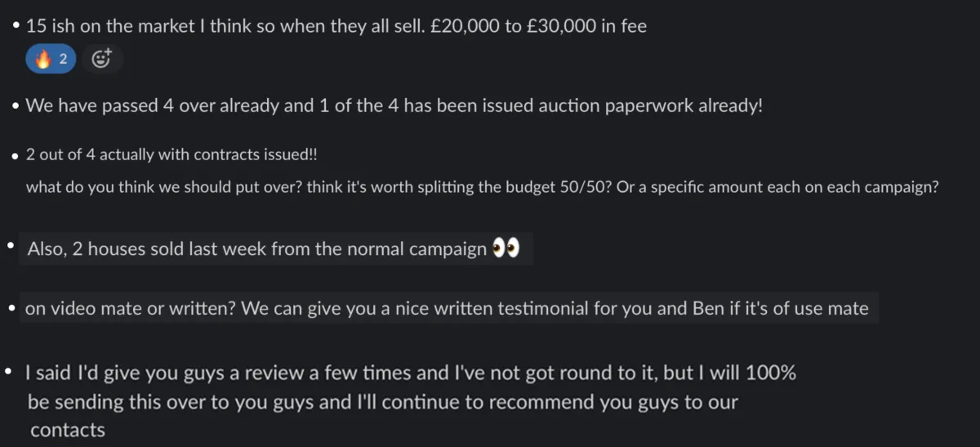980x447 pixels.
Task: Click the bullet before We have passed 4
Action: (16, 106)
